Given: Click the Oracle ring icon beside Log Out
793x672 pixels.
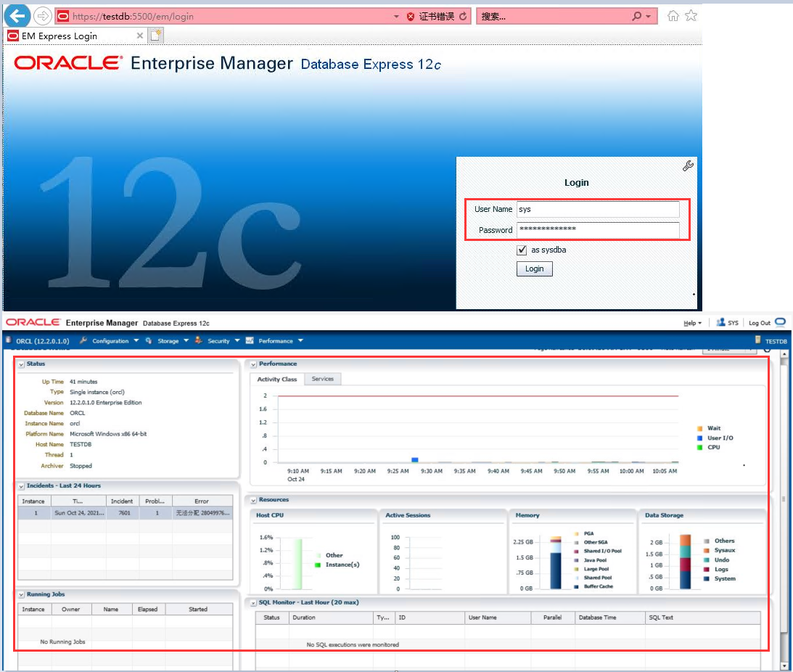Looking at the screenshot, I should pos(780,321).
